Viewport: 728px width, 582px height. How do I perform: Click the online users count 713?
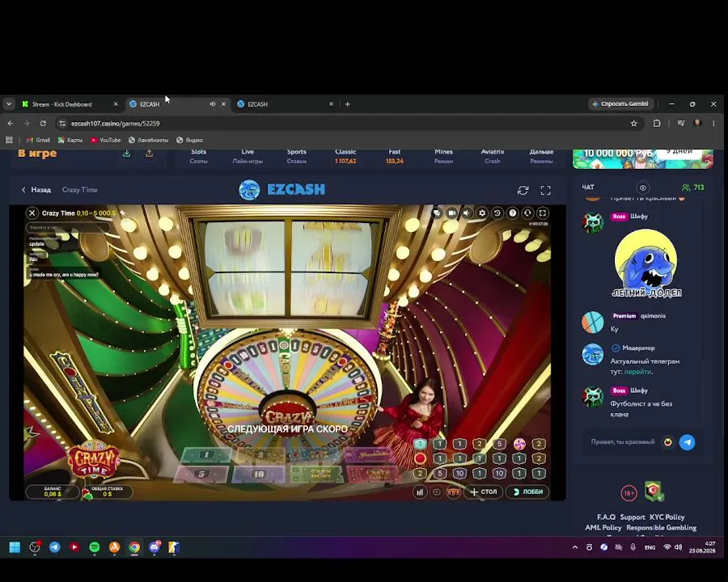692,188
